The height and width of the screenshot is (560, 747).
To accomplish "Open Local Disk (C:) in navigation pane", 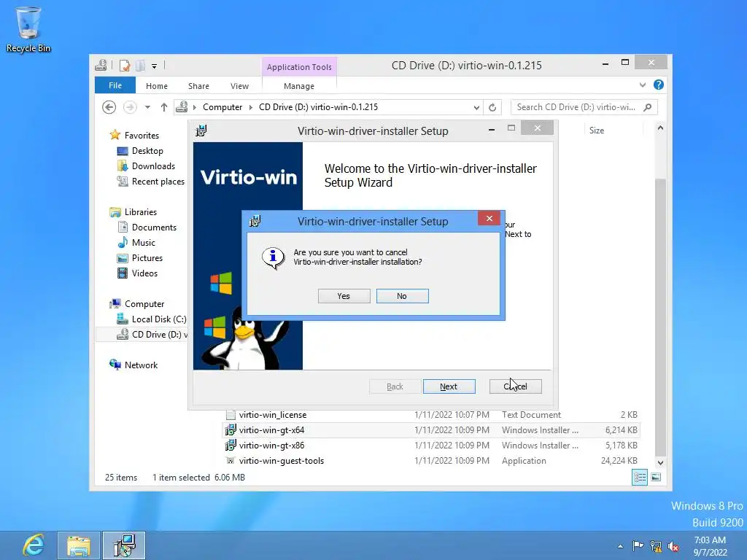I will click(158, 319).
